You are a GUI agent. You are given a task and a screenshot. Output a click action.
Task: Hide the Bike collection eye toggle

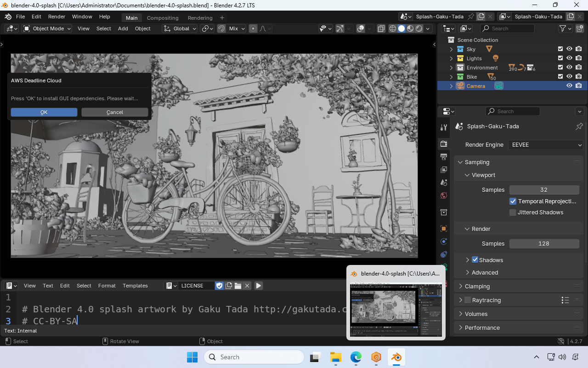[569, 76]
